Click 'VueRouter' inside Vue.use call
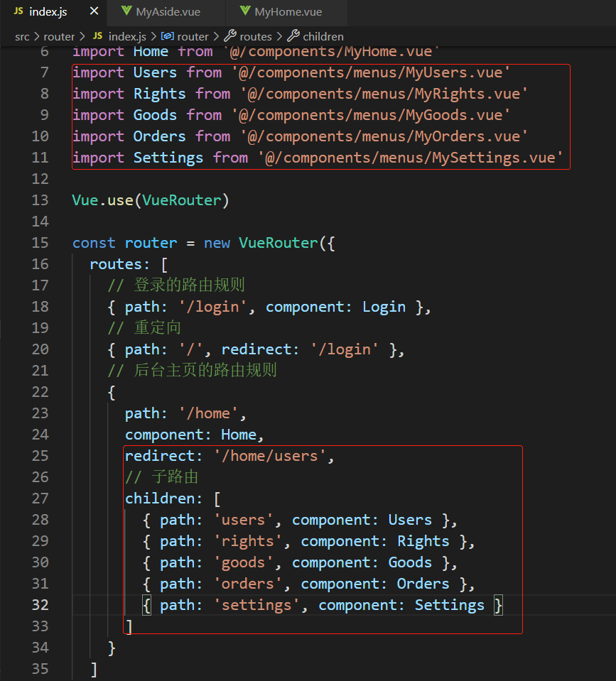616x681 pixels. 182,200
